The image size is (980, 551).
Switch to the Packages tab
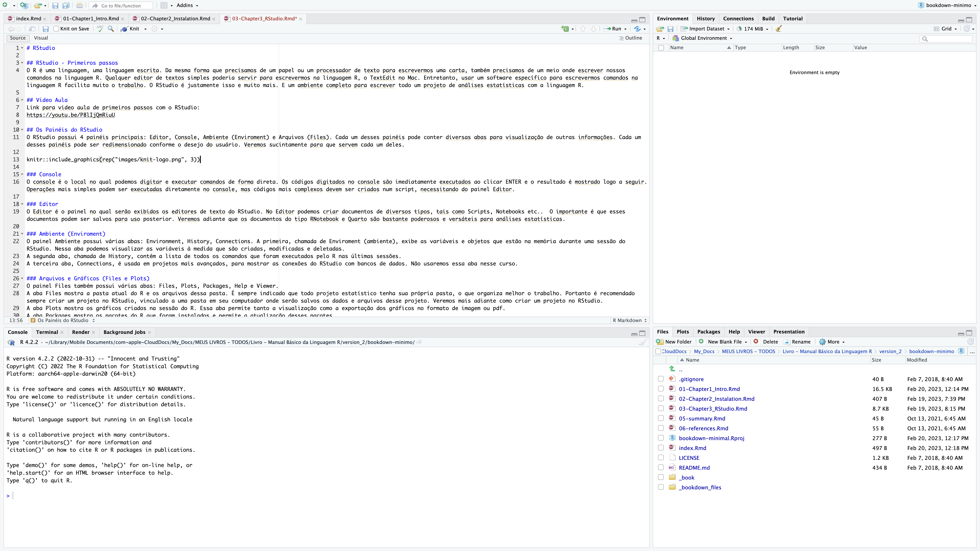pyautogui.click(x=709, y=332)
